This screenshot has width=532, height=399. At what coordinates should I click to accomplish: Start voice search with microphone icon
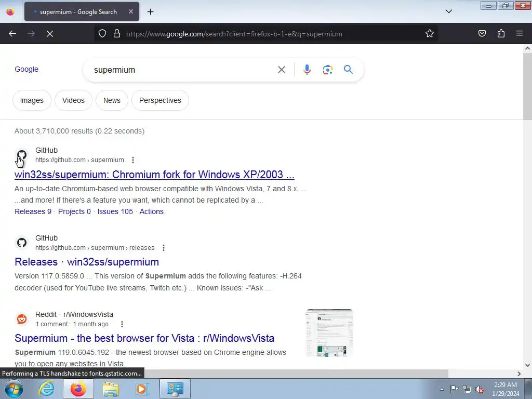(307, 70)
